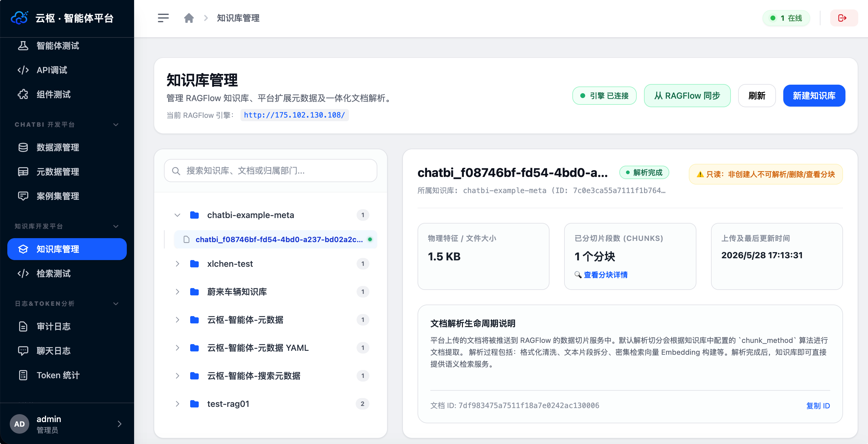The image size is (868, 444).
Task: Go to home via breadcrumb house icon
Action: (189, 18)
